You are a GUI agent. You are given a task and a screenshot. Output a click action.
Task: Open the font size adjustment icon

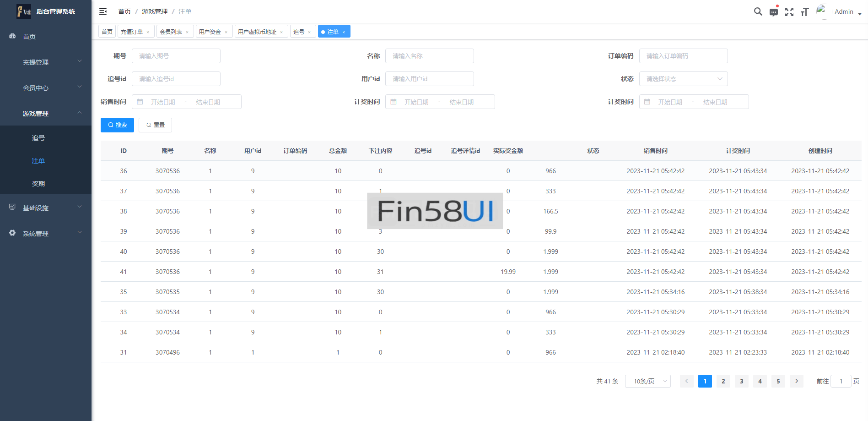(x=804, y=12)
